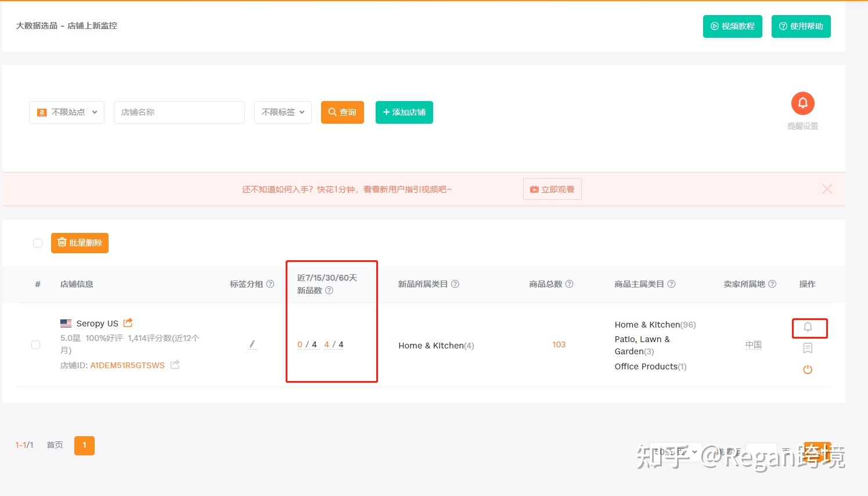This screenshot has height=496, width=868.
Task: Show help tooltip for 新品数 column
Action: coord(329,290)
